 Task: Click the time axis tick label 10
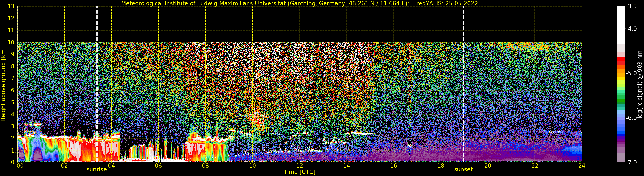point(252,166)
